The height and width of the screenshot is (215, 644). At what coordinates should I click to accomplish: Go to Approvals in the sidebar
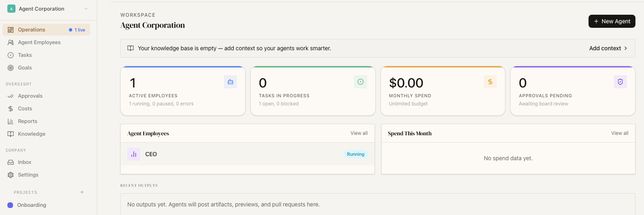(30, 96)
